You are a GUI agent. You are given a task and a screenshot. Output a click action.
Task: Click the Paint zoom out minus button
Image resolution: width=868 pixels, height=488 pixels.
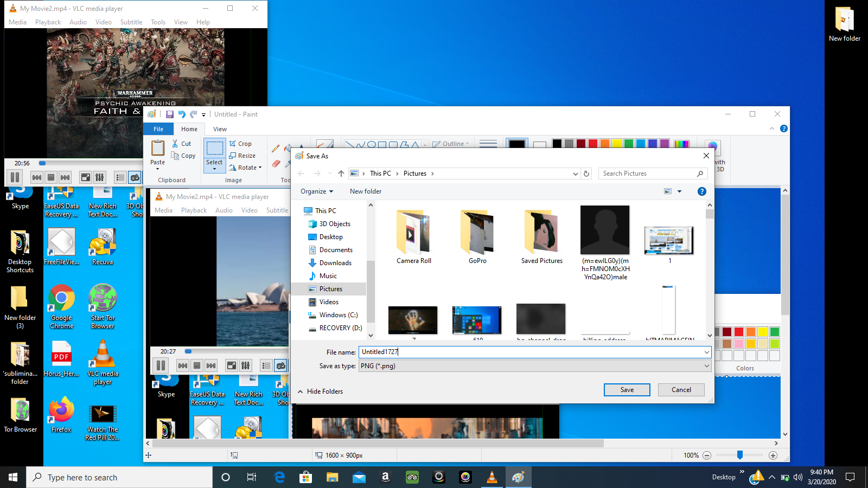tap(707, 455)
